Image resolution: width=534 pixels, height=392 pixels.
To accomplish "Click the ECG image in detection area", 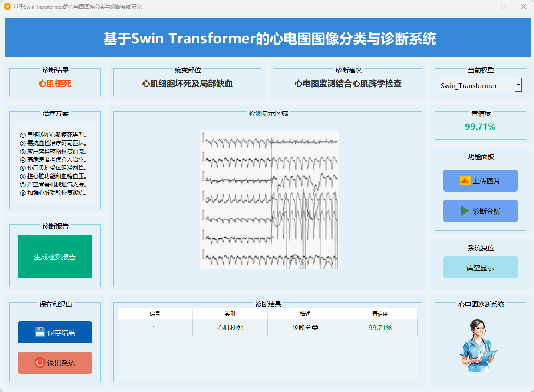I will pyautogui.click(x=269, y=200).
